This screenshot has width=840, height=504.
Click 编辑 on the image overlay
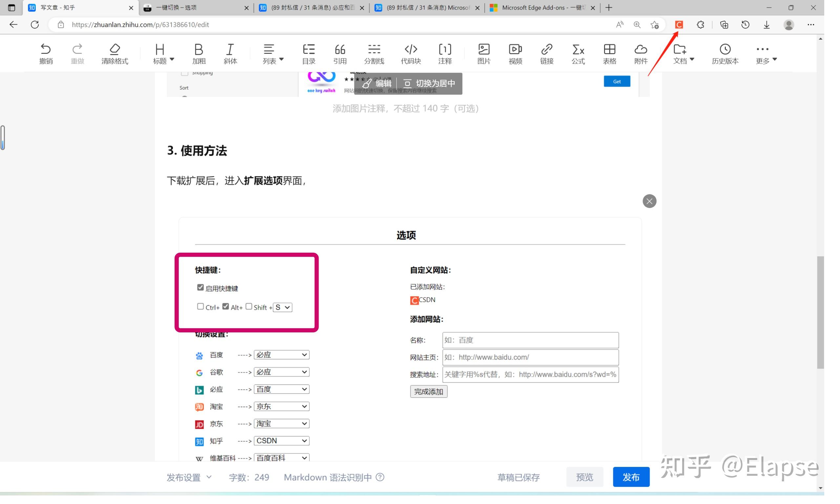coord(377,83)
